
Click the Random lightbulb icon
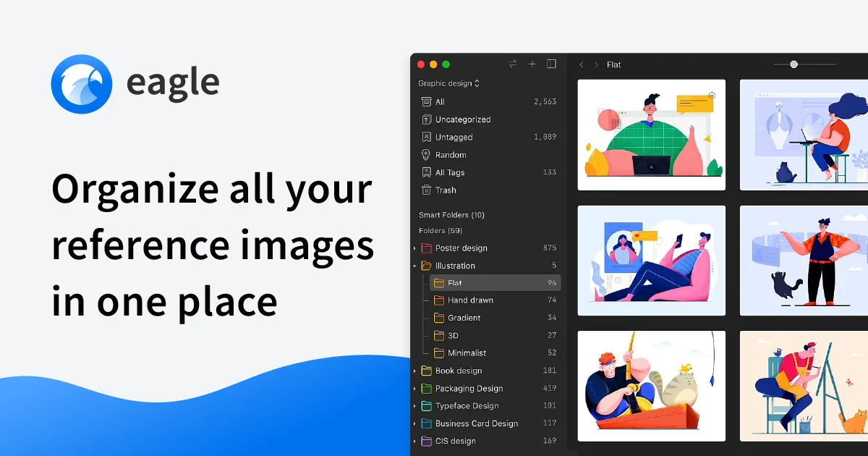click(427, 155)
